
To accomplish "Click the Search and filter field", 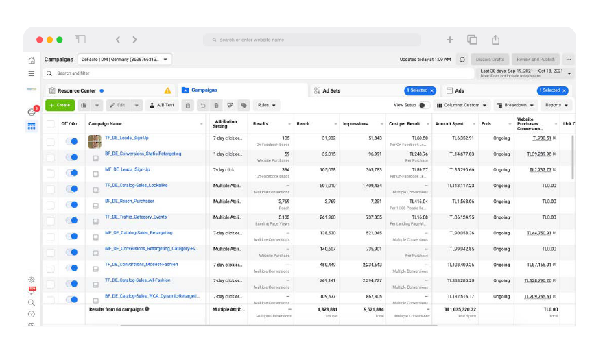I will 259,73.
